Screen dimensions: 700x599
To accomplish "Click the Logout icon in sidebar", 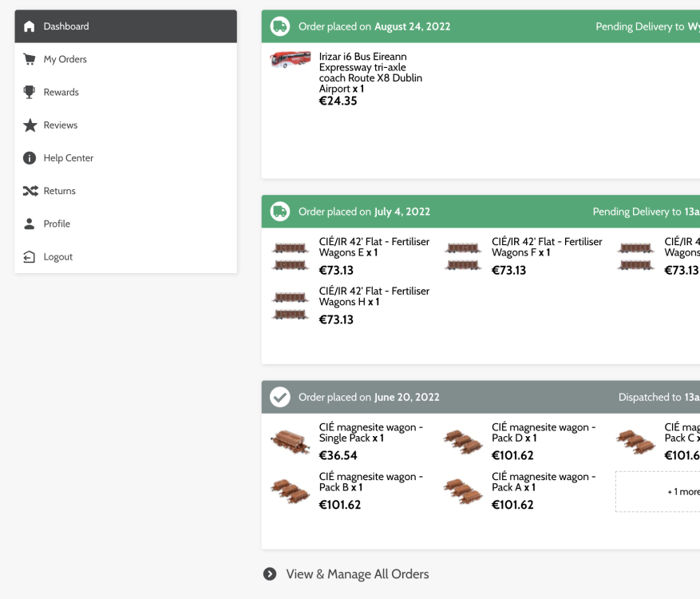I will pos(30,257).
